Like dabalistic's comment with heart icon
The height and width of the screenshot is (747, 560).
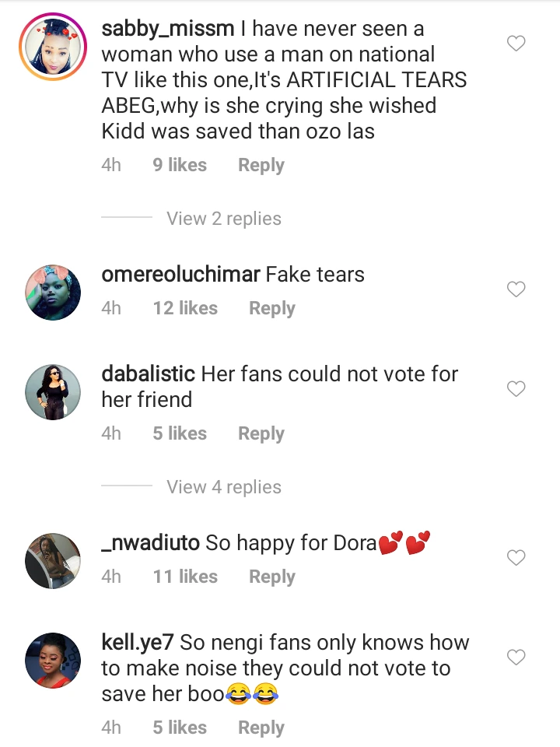(516, 388)
